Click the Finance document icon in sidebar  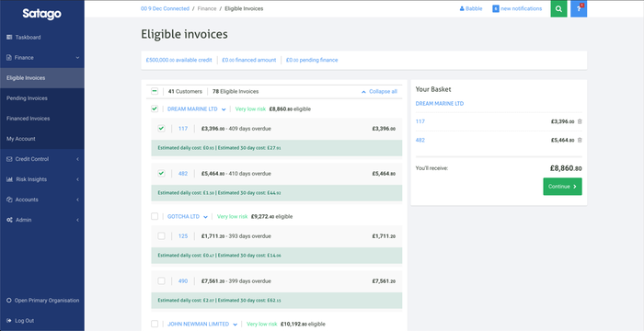(x=9, y=58)
